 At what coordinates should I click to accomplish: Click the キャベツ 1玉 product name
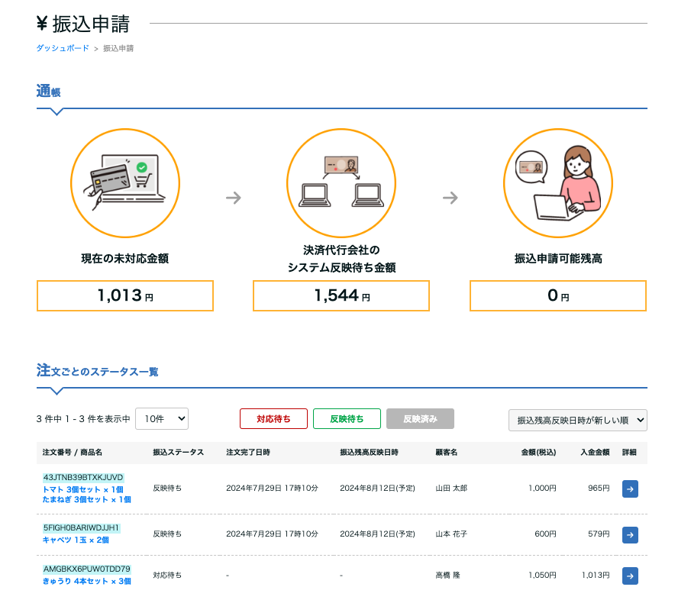pyautogui.click(x=76, y=540)
